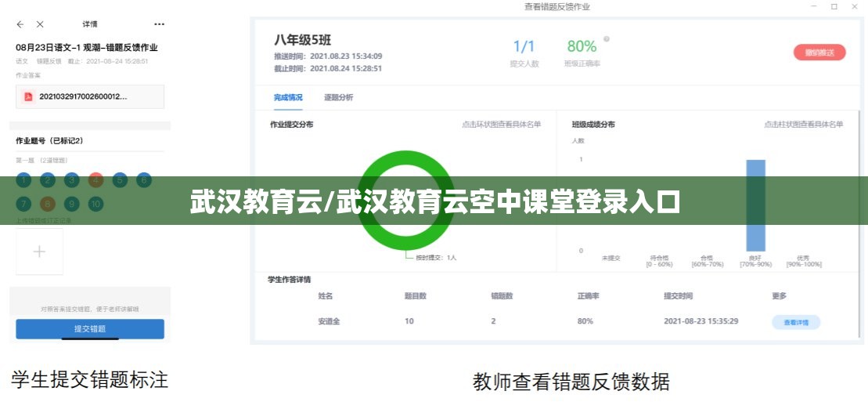Click the 1/1 提交人数 value

524,46
